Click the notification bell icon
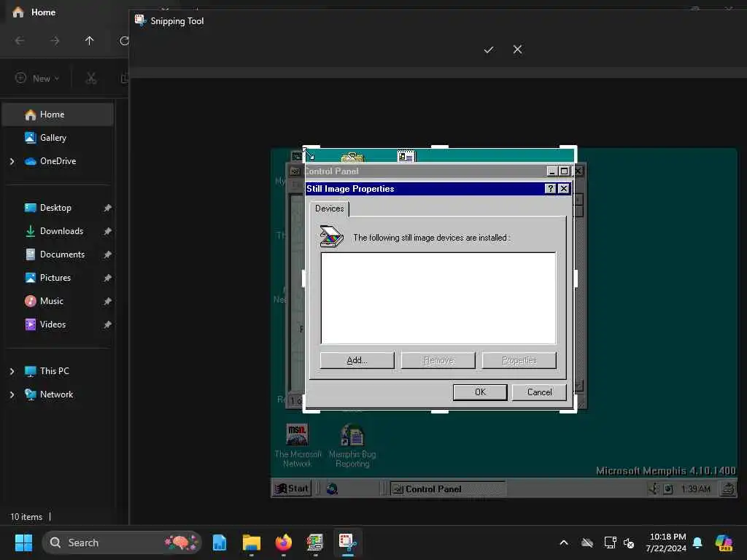This screenshot has height=560, width=747. [697, 542]
